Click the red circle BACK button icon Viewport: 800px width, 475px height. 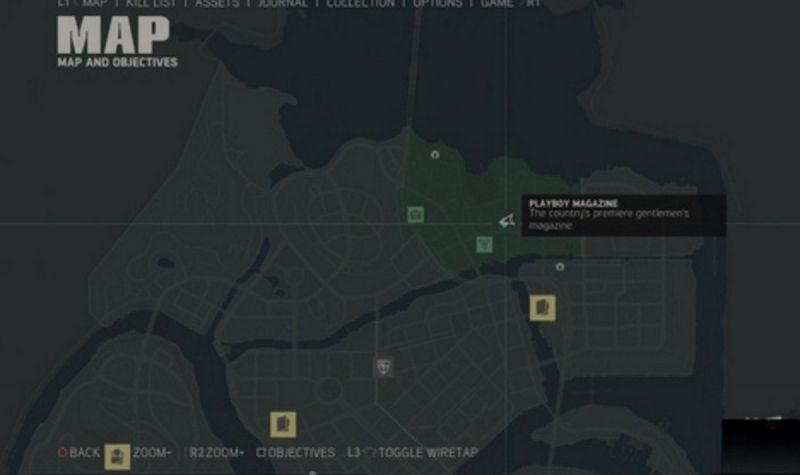pos(63,453)
